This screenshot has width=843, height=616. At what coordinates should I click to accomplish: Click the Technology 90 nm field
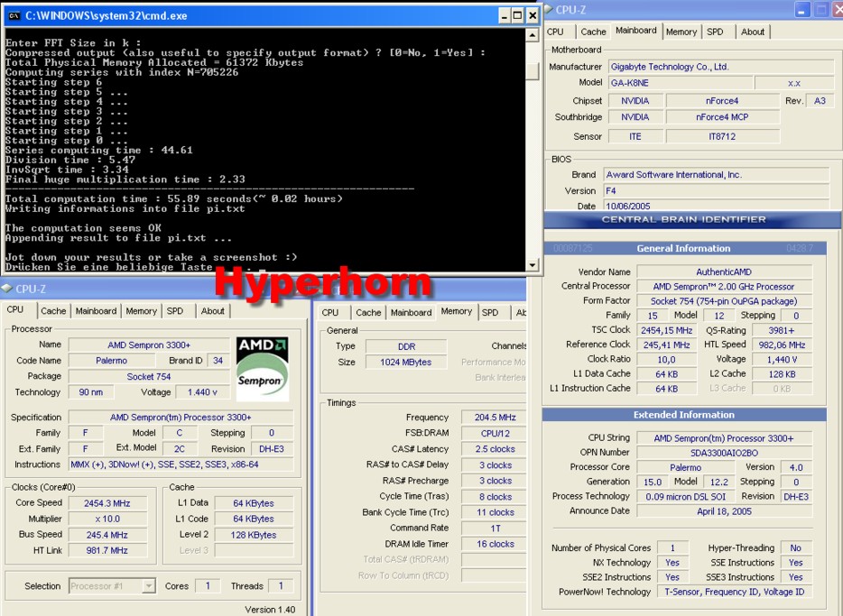tap(91, 392)
